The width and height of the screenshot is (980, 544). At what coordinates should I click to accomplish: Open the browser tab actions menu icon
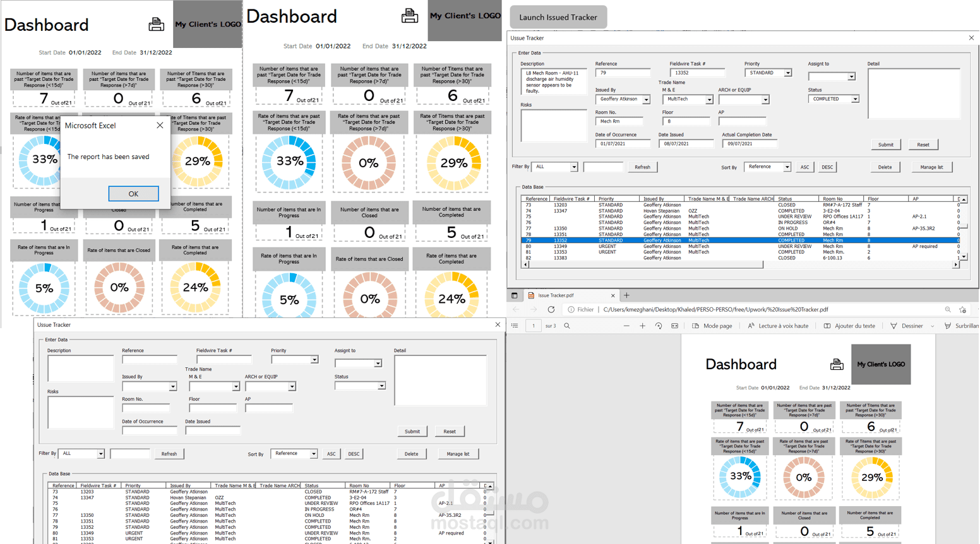[x=515, y=295]
